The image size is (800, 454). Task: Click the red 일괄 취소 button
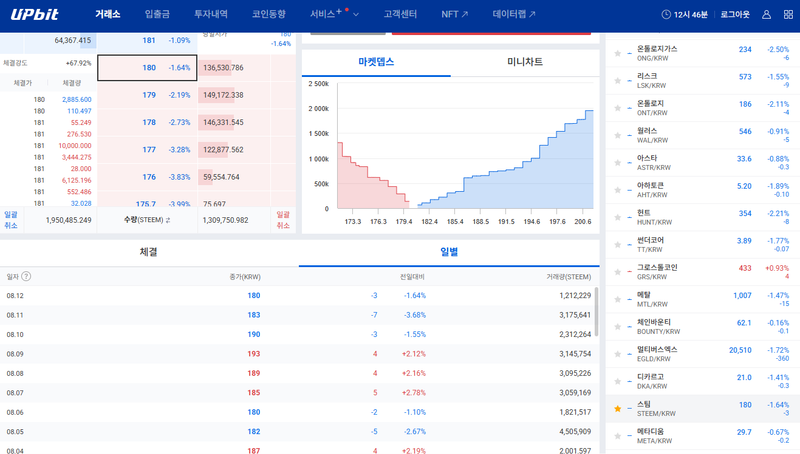point(283,220)
